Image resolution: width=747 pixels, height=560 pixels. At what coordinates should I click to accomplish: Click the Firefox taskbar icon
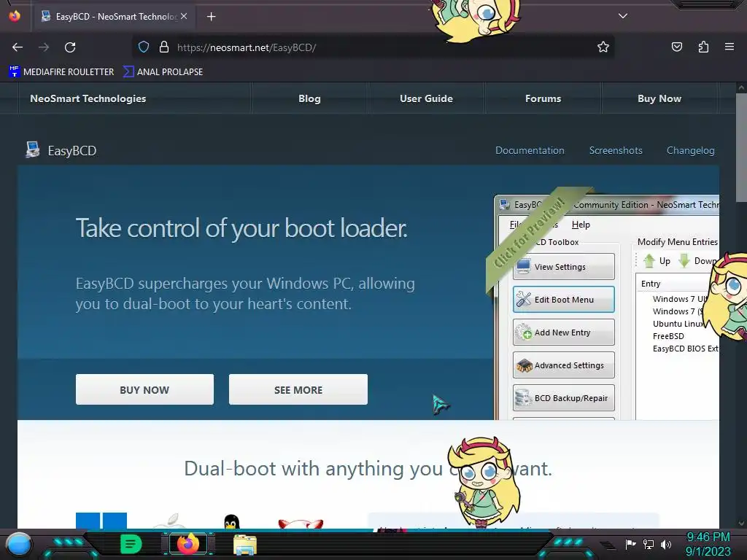click(x=187, y=543)
